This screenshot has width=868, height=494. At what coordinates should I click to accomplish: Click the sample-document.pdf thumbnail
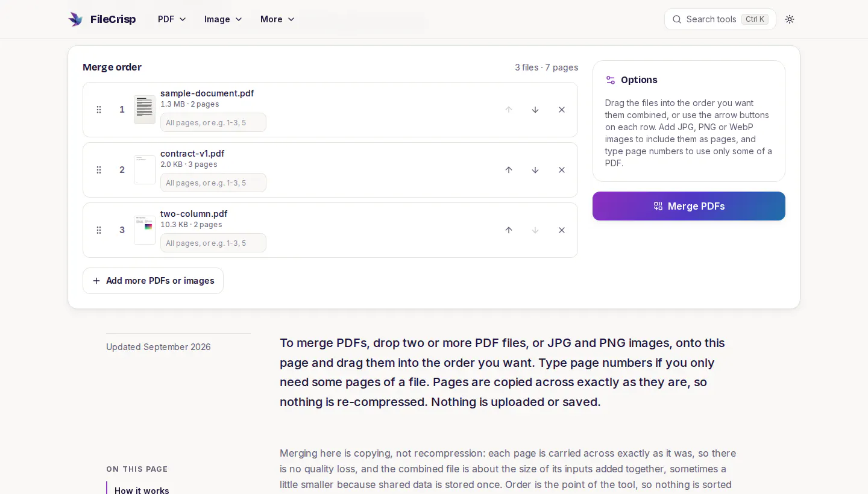pyautogui.click(x=145, y=110)
